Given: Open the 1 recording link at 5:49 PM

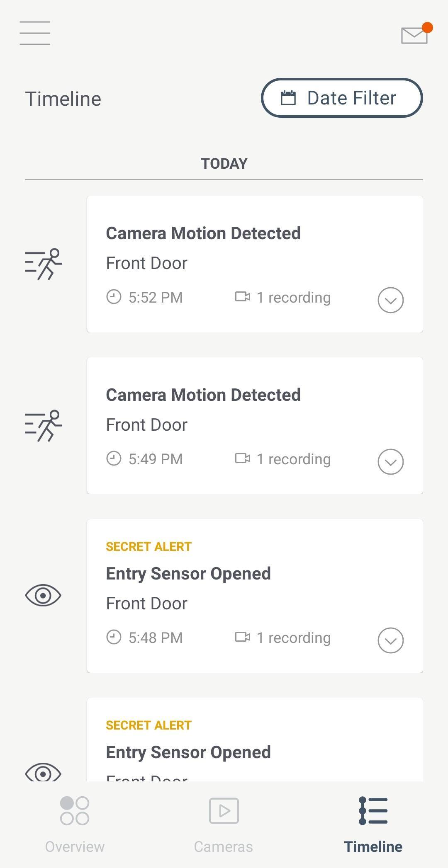Looking at the screenshot, I should 293,459.
